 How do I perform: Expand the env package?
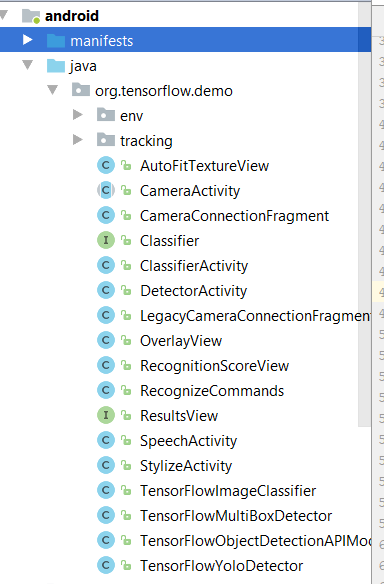tap(77, 115)
